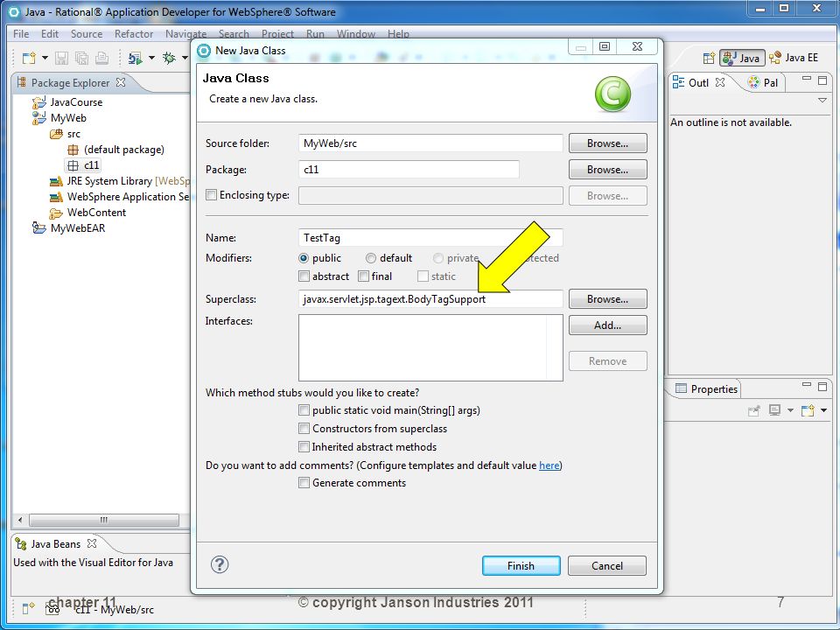The height and width of the screenshot is (630, 840).
Task: Select the c11 package tree item
Action: (84, 165)
